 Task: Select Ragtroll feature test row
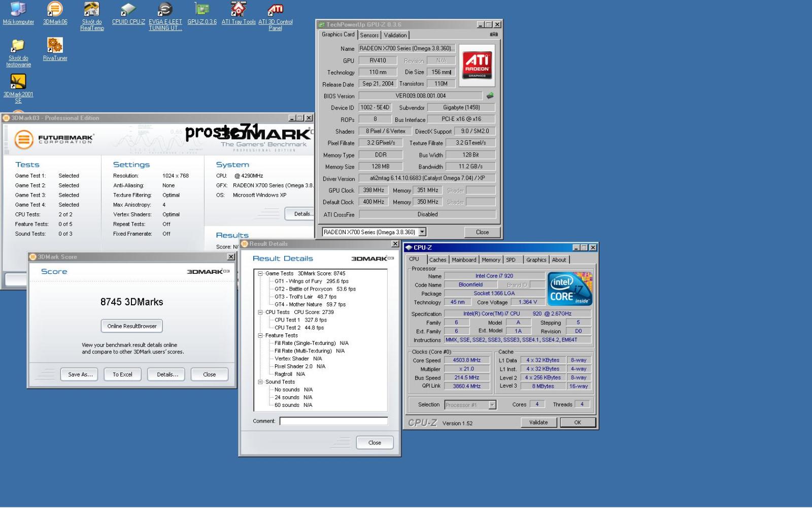point(290,374)
